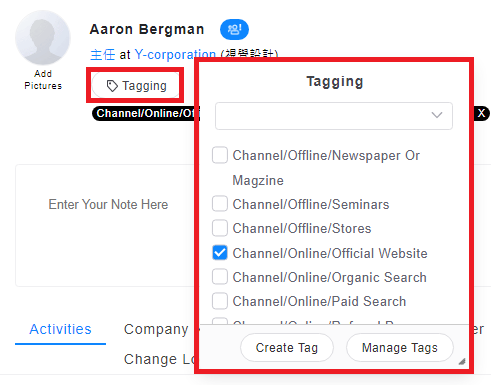
Task: Click the Create Tag button
Action: click(287, 348)
